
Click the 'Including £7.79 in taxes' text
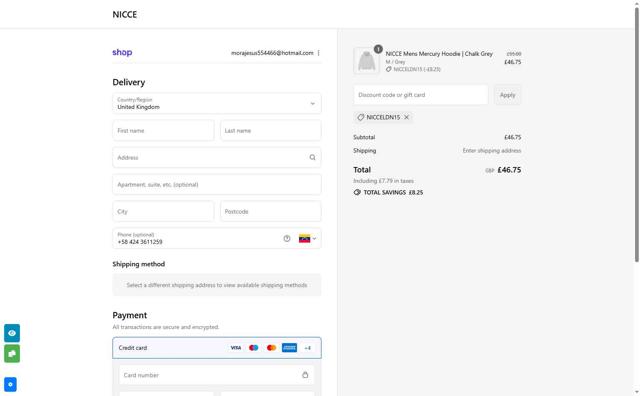(383, 181)
